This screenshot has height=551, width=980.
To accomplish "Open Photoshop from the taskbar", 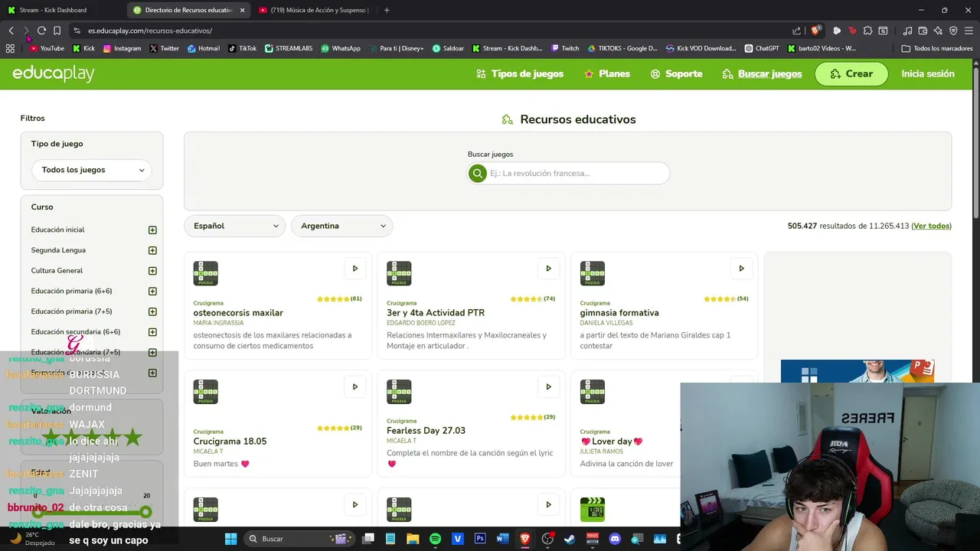I will tap(480, 539).
